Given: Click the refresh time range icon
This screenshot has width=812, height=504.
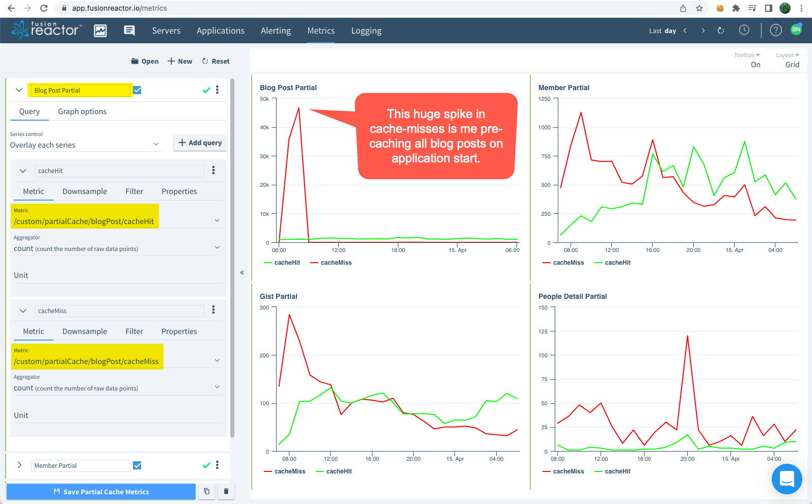Looking at the screenshot, I should pos(721,31).
